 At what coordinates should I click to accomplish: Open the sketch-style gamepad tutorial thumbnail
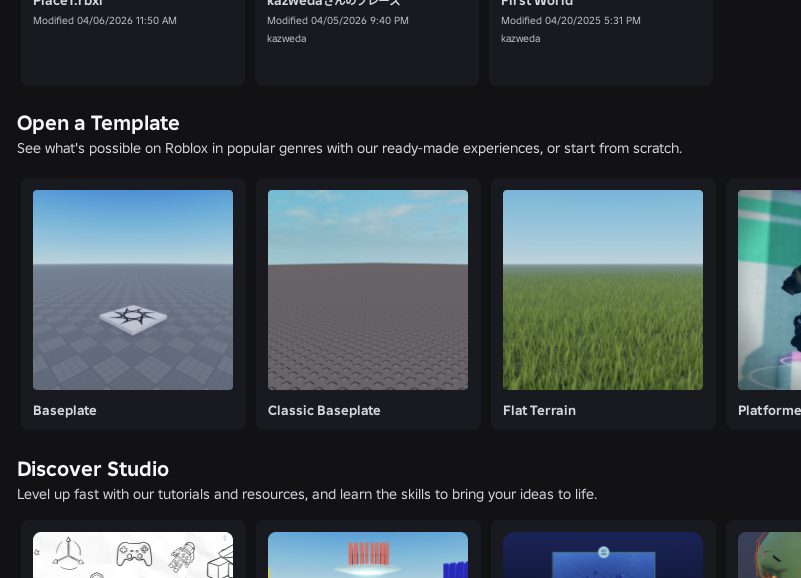(x=133, y=556)
